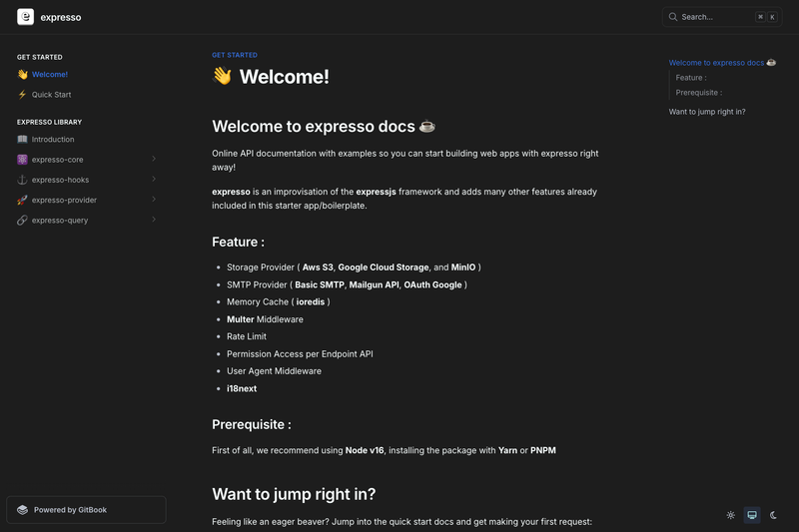Expand the expresso-provider section chevron

point(154,200)
